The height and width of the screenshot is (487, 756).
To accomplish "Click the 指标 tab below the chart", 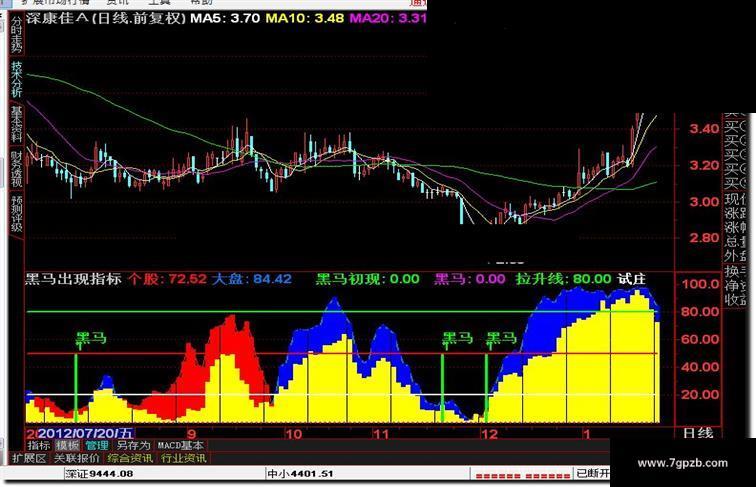I will [39, 446].
